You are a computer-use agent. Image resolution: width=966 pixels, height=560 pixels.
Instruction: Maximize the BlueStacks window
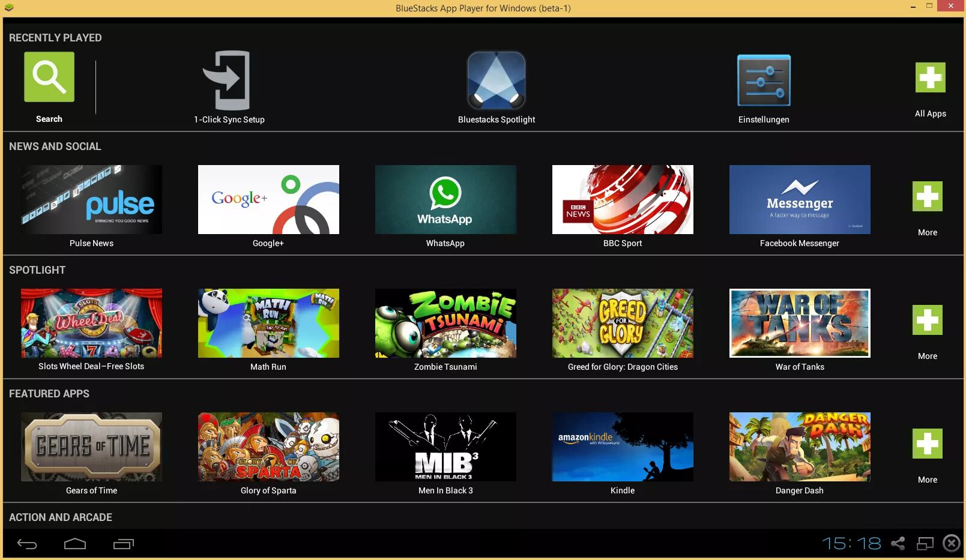pos(929,6)
